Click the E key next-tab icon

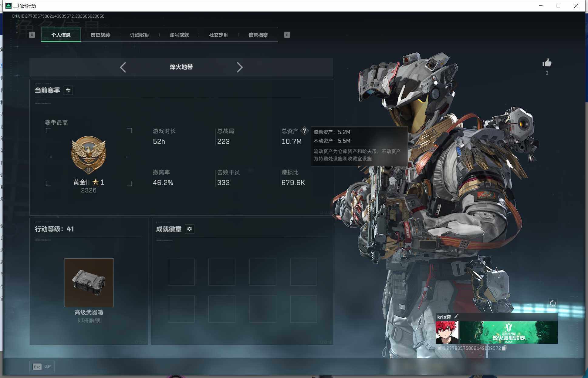[x=287, y=35]
